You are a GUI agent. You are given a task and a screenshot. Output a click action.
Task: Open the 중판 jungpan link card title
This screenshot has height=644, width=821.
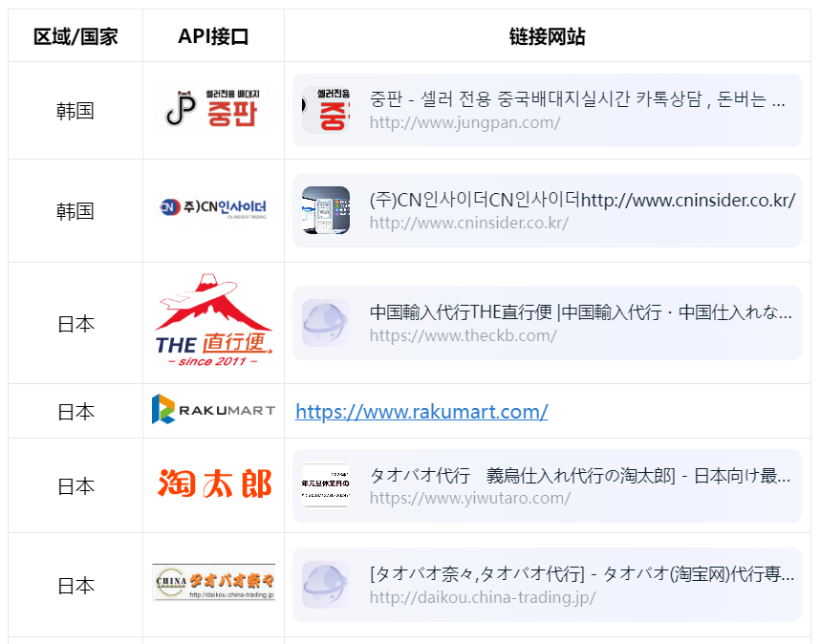coord(577,99)
